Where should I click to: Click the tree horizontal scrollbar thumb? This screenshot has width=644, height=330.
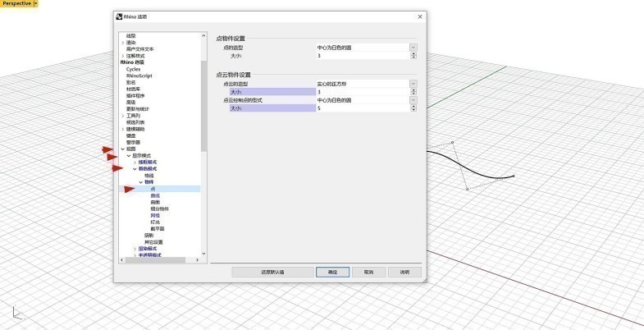point(155,260)
